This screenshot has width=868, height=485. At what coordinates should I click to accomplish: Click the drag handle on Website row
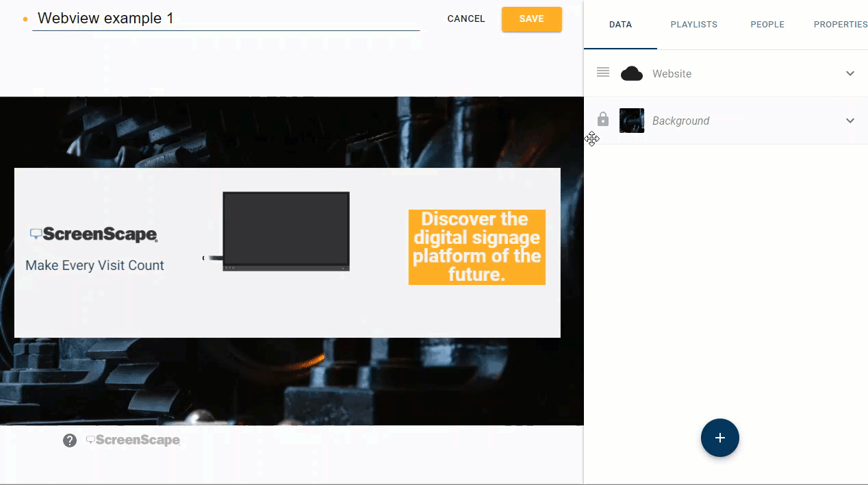(x=603, y=73)
